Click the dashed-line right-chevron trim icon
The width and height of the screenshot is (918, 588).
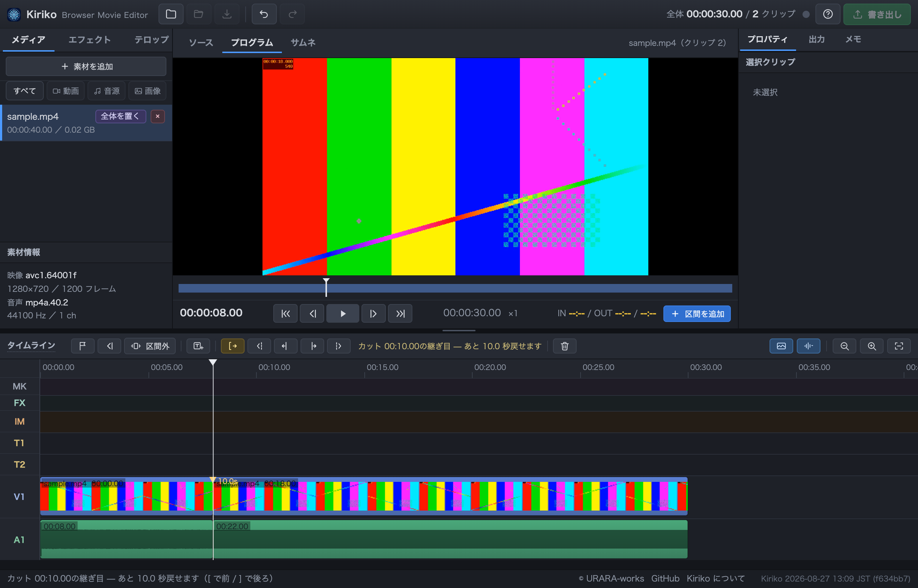[x=339, y=346]
